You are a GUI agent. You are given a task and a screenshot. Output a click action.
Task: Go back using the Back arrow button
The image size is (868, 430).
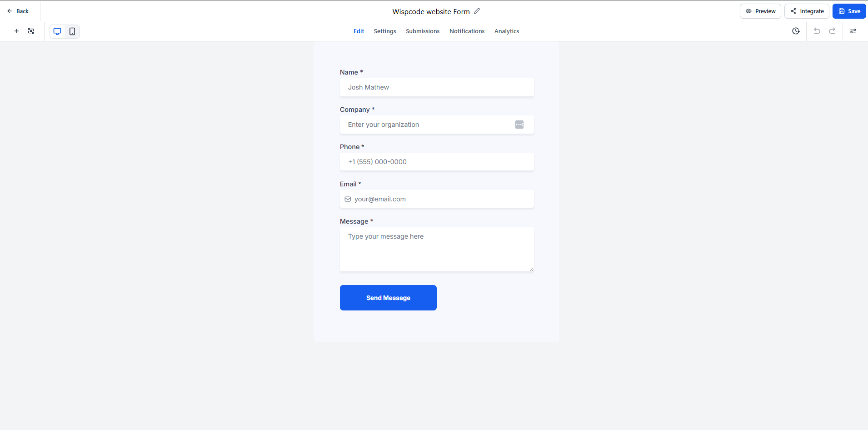pos(18,11)
